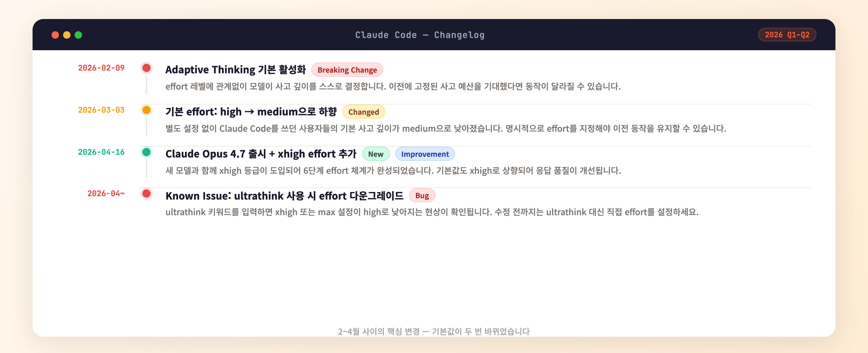
Task: Click the footer note '2~4월 사이의 핵심 변경'
Action: pyautogui.click(x=434, y=332)
